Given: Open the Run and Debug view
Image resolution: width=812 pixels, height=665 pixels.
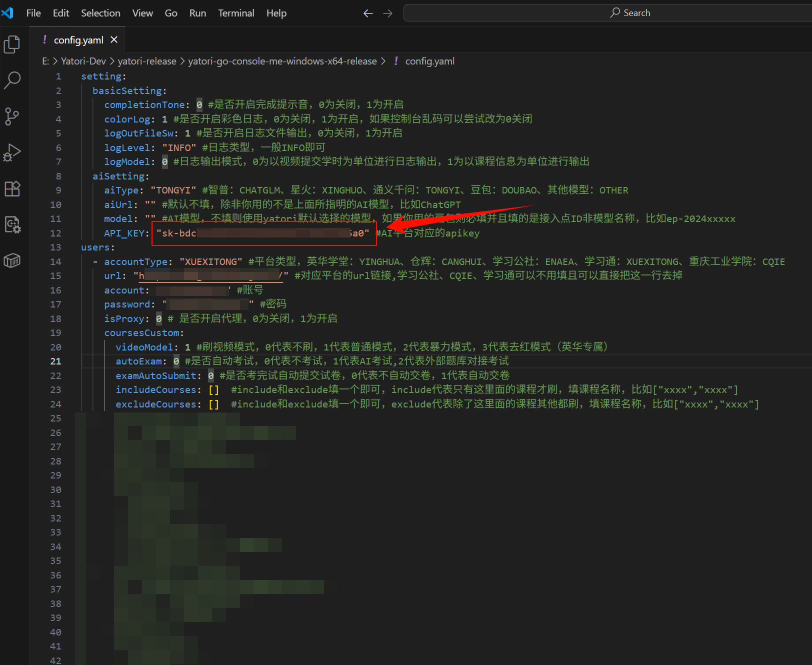Looking at the screenshot, I should (x=12, y=152).
